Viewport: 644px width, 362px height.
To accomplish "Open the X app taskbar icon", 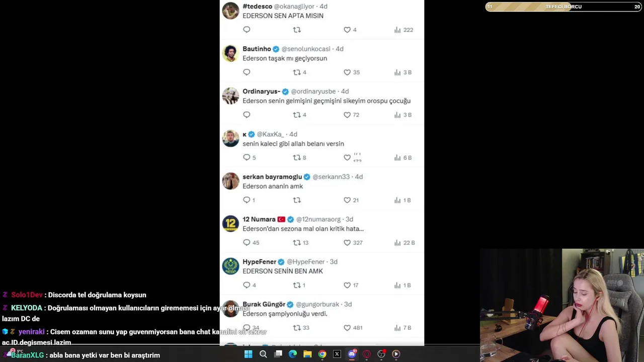I will tap(337, 354).
